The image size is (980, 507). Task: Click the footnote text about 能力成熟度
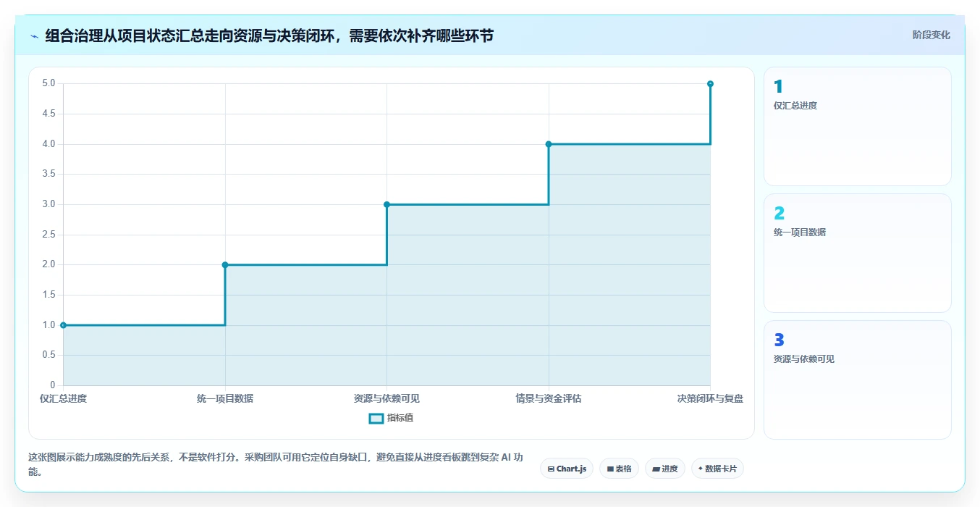[x=275, y=464]
